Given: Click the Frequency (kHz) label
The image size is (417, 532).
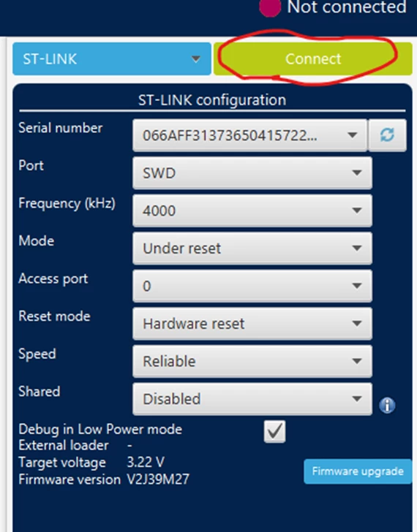Looking at the screenshot, I should coord(67,203).
